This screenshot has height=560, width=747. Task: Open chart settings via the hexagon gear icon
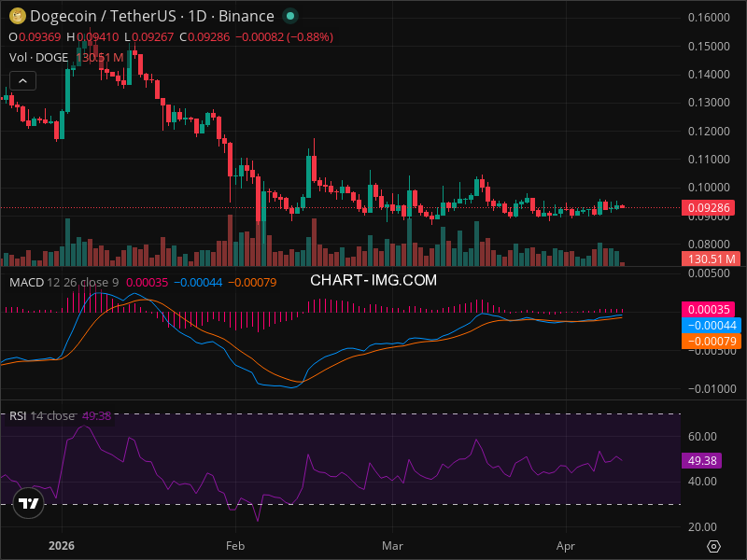point(713,546)
